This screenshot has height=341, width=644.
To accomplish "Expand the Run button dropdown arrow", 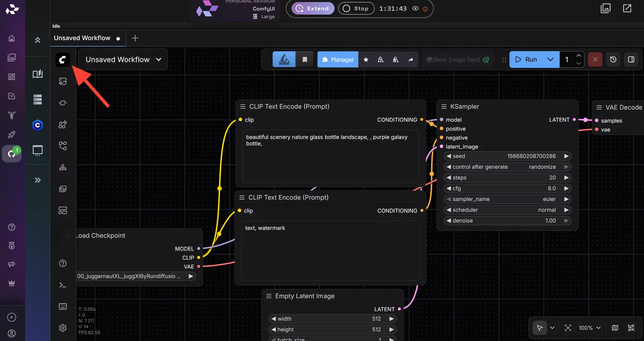I will click(551, 60).
